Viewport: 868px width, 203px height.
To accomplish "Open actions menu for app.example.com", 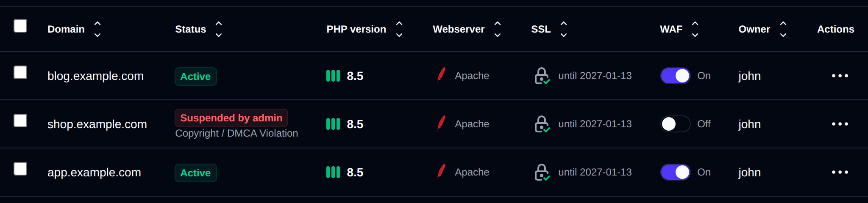I will coord(840,172).
